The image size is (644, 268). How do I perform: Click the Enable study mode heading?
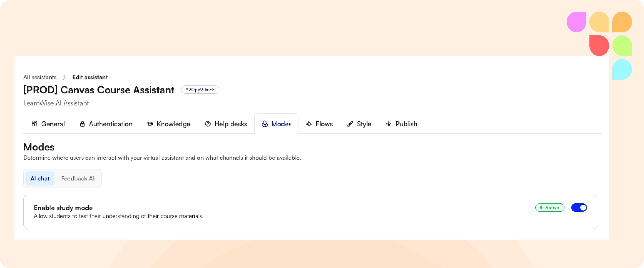pos(63,208)
